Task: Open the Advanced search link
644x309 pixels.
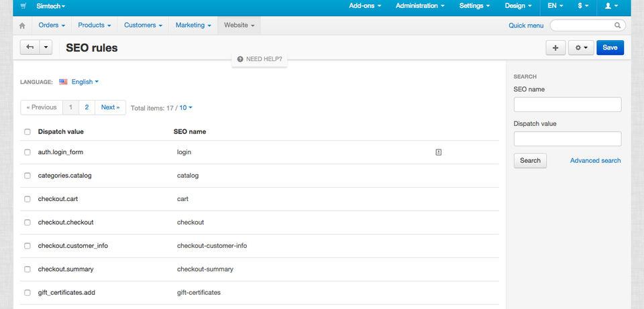Action: pyautogui.click(x=595, y=160)
